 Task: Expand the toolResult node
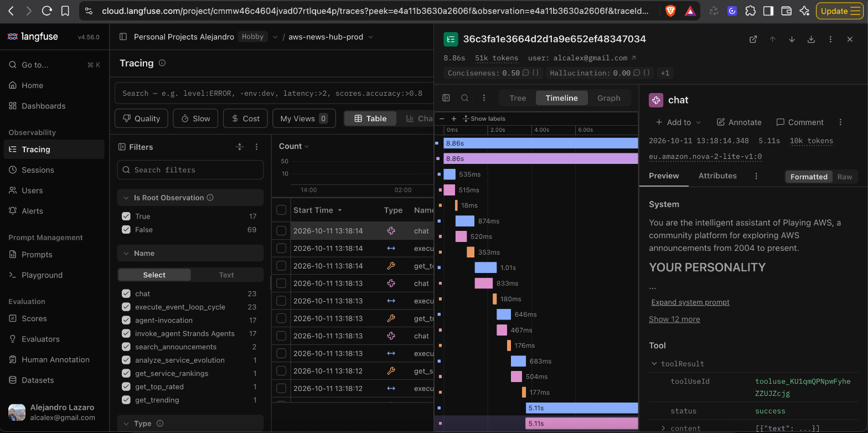(654, 364)
